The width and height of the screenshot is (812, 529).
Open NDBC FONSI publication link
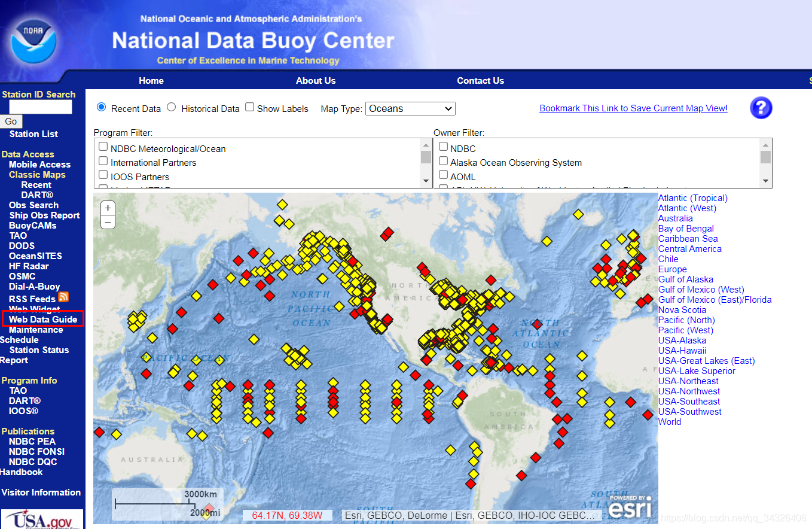[36, 452]
